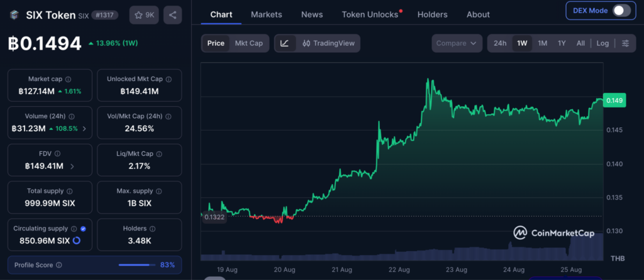644x280 pixels.
Task: Click the Profile Score progress bar
Action: (x=136, y=265)
